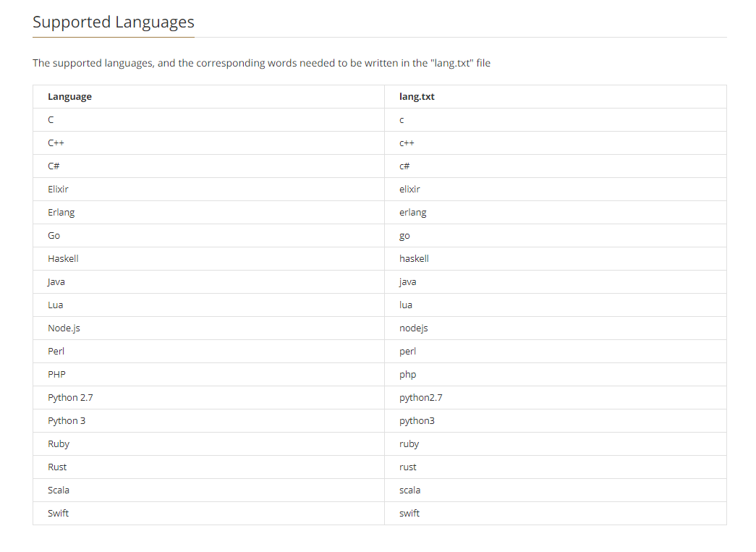Select "Java" in the Language column
The width and height of the screenshot is (756, 552).
(x=56, y=282)
